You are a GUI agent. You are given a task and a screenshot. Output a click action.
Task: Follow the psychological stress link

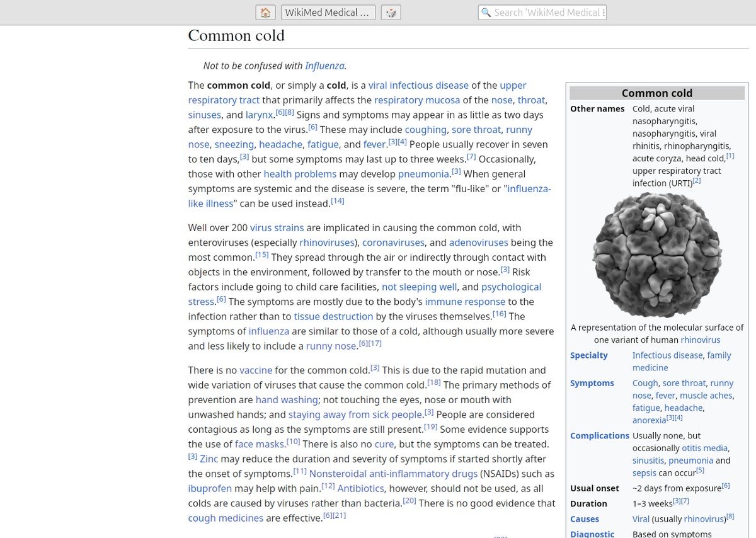click(365, 294)
